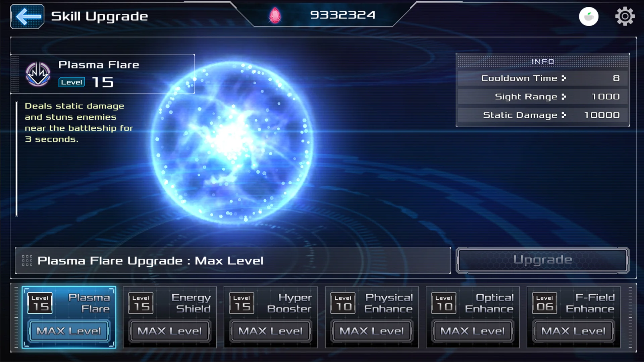Select the Optical Enhance skill card
This screenshot has height=362, width=644.
(473, 317)
